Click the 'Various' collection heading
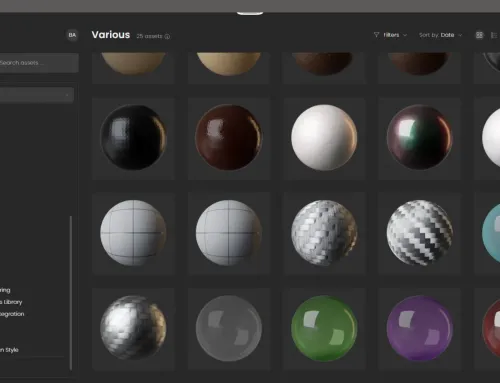This screenshot has width=500, height=383. 111,35
